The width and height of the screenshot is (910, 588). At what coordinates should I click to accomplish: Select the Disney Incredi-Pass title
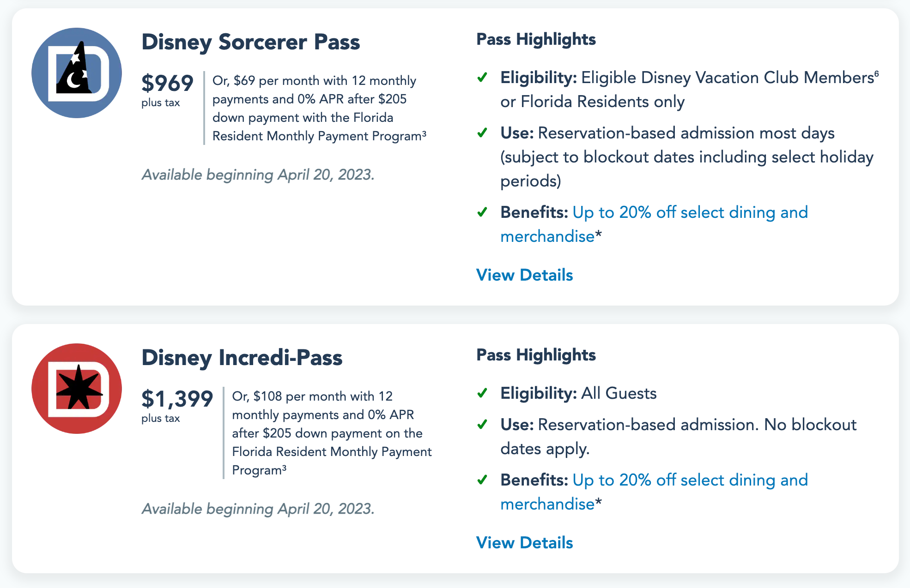click(242, 358)
